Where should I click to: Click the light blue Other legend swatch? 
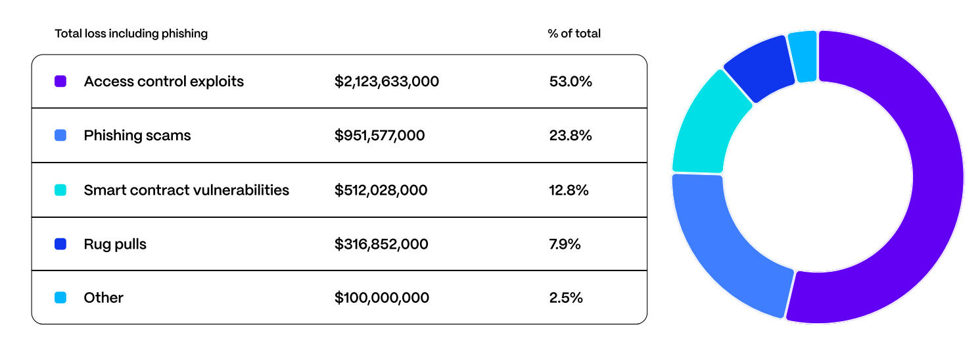(x=60, y=297)
